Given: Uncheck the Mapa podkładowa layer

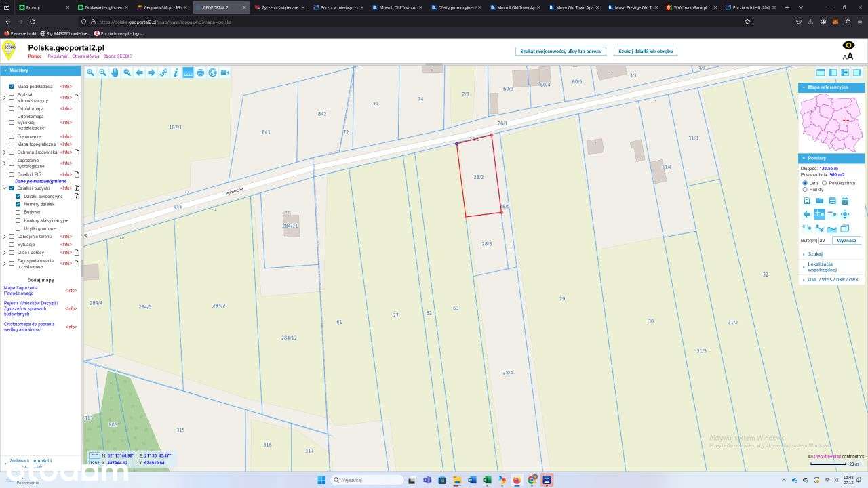Looking at the screenshot, I should tap(11, 86).
